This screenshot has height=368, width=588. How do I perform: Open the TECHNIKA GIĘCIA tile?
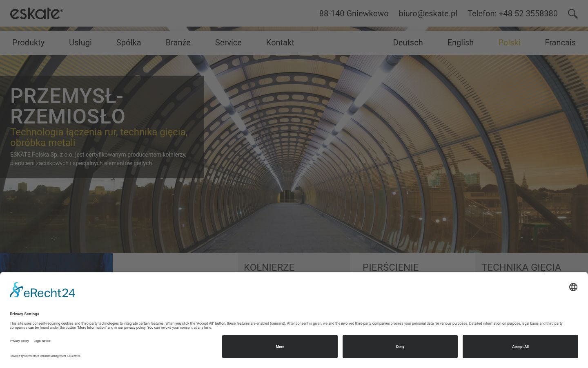tap(521, 267)
